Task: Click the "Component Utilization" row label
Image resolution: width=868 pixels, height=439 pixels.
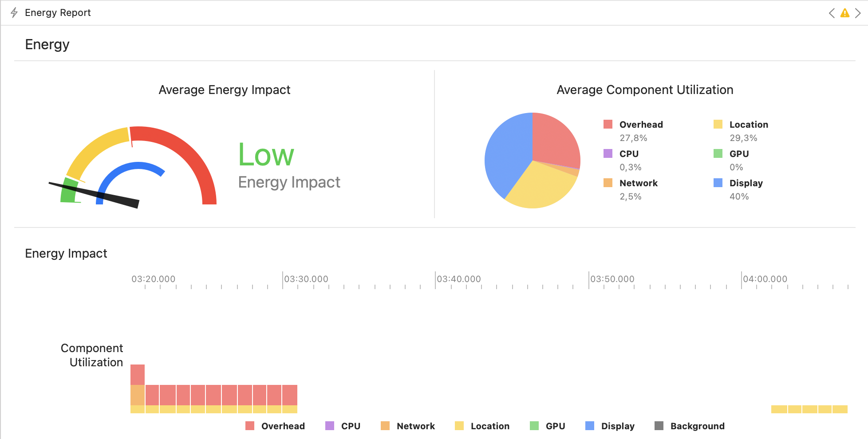Action: pos(92,355)
